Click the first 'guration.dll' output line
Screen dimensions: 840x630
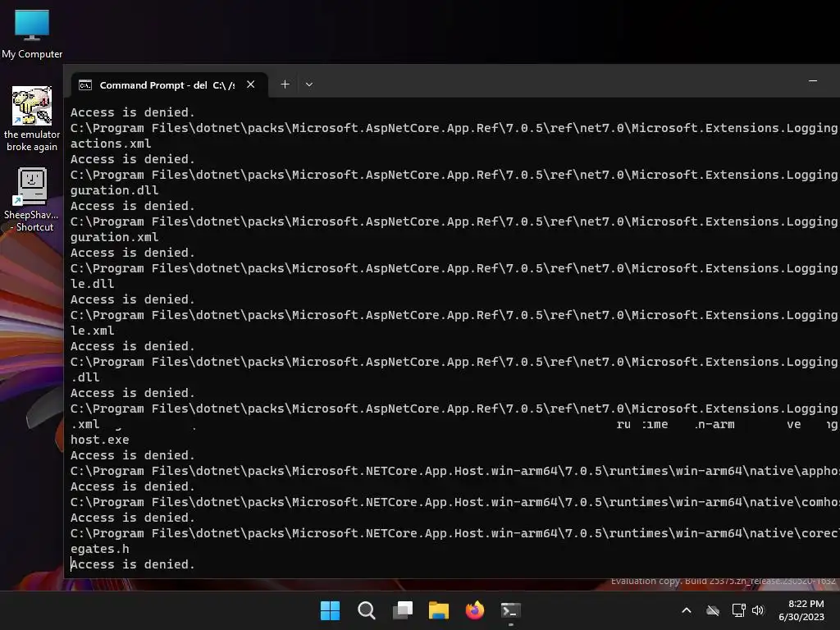(x=115, y=190)
